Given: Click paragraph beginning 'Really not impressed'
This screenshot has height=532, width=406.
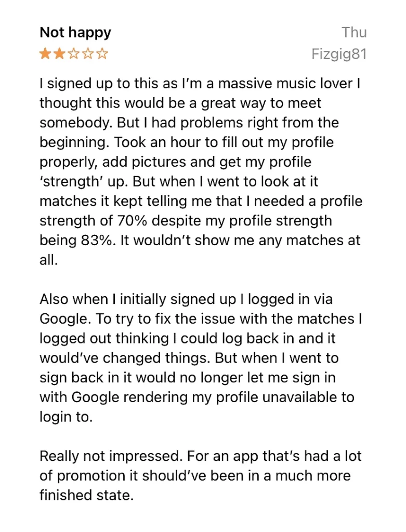Looking at the screenshot, I should coord(201,475).
